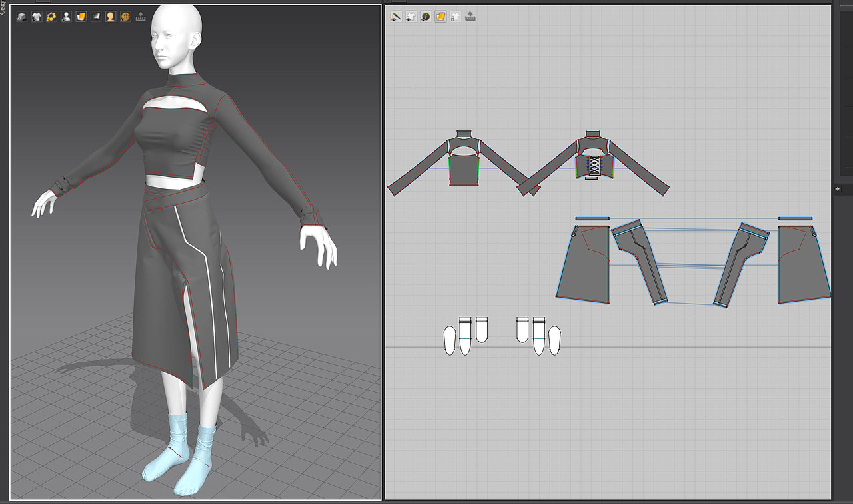The image size is (853, 504).
Task: Select right waistband strip pattern
Action: (796, 218)
